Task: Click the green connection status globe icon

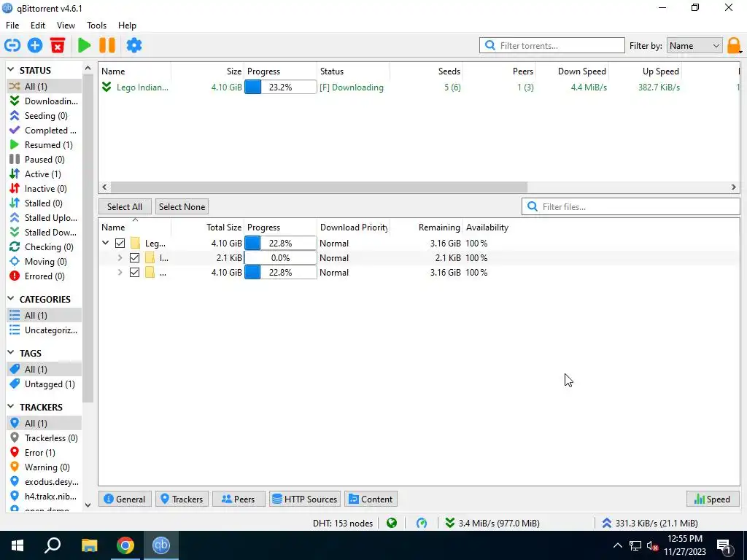Action: tap(392, 524)
